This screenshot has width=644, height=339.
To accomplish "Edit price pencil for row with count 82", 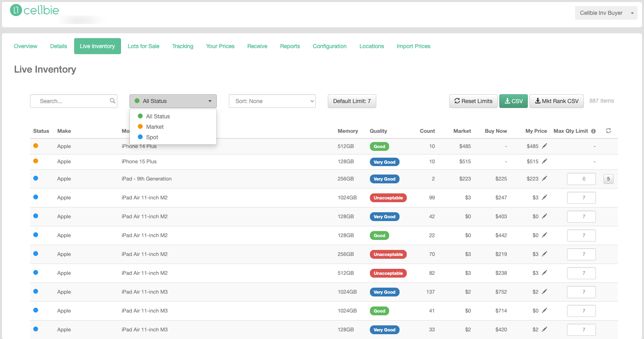I will point(544,273).
